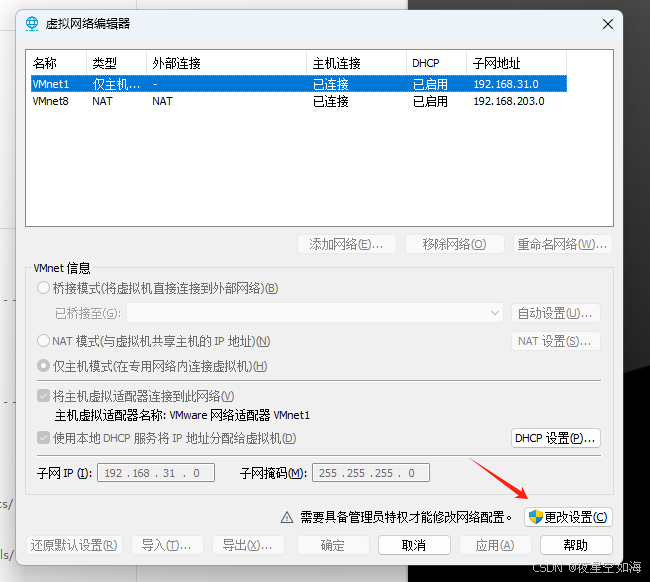Click 类型 column header
The width and height of the screenshot is (650, 582).
pyautogui.click(x=116, y=63)
